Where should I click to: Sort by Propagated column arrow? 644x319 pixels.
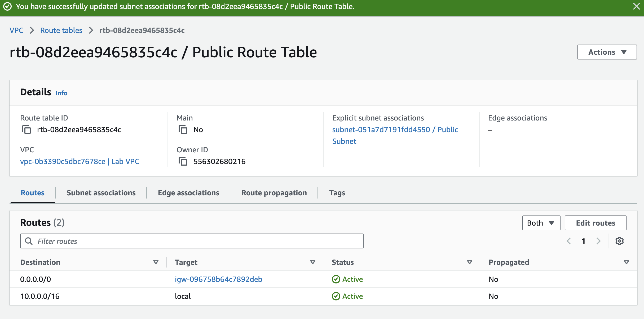pos(627,262)
